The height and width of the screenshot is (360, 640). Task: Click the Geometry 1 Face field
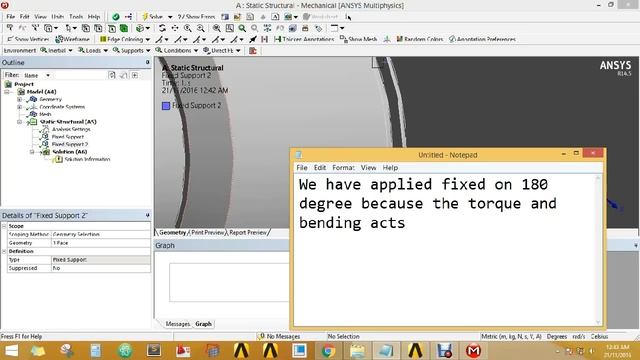(x=101, y=243)
